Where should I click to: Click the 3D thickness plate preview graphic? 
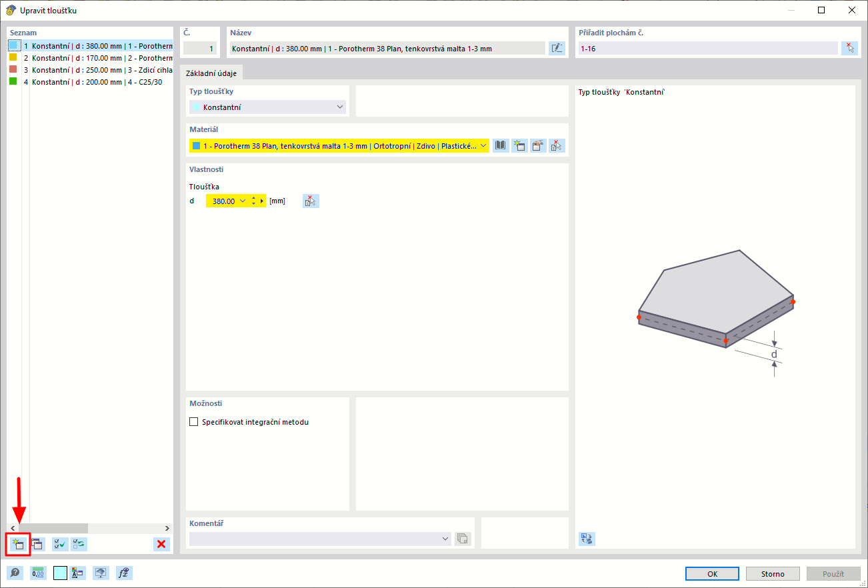pyautogui.click(x=716, y=313)
